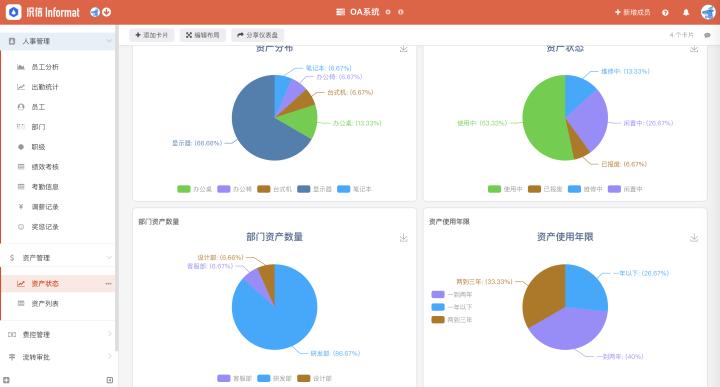The width and height of the screenshot is (720, 387).
Task: Click the 出勤统计 line chart icon
Action: [21, 87]
